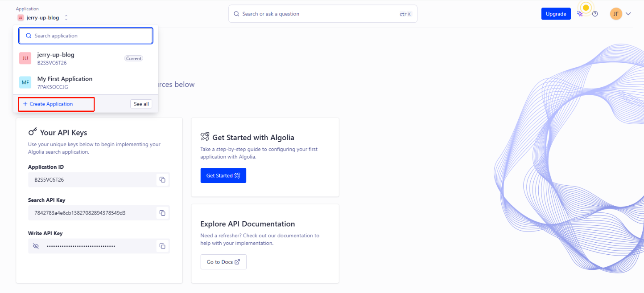The height and width of the screenshot is (293, 644).
Task: Click the See all button
Action: (141, 104)
